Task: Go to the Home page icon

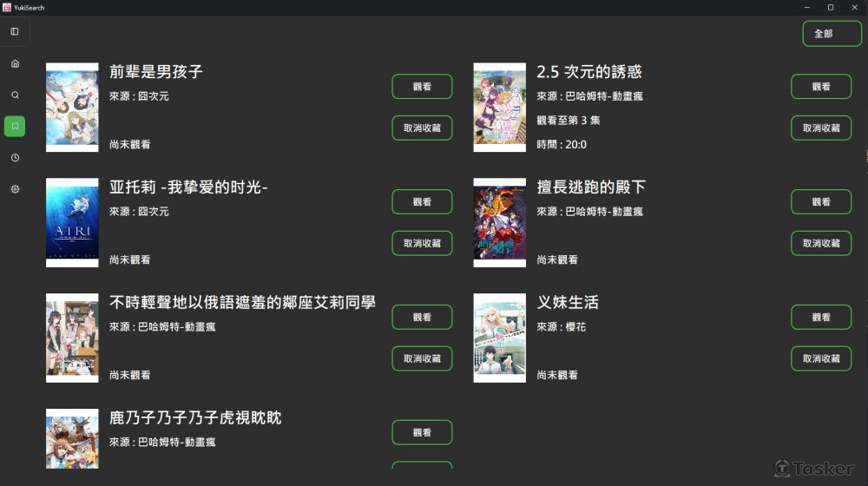Action: (x=15, y=63)
